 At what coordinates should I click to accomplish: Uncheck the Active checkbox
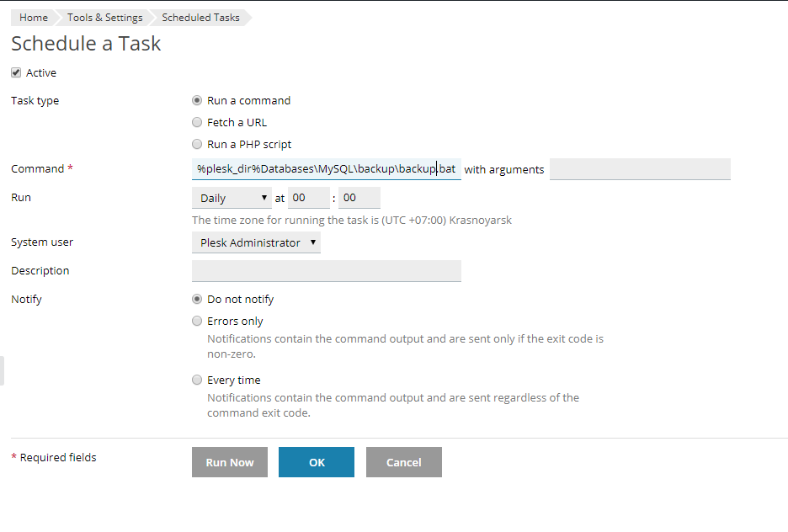pos(16,73)
